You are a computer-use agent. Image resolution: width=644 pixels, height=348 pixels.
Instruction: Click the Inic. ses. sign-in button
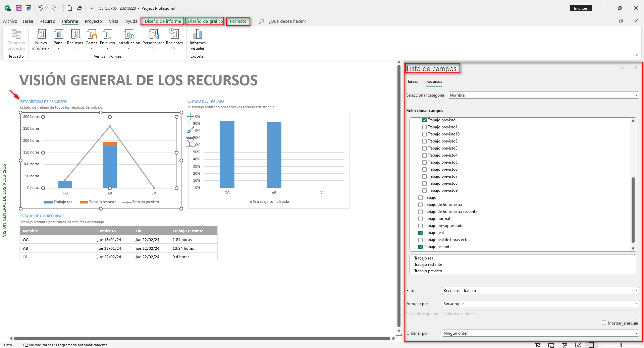pyautogui.click(x=581, y=8)
